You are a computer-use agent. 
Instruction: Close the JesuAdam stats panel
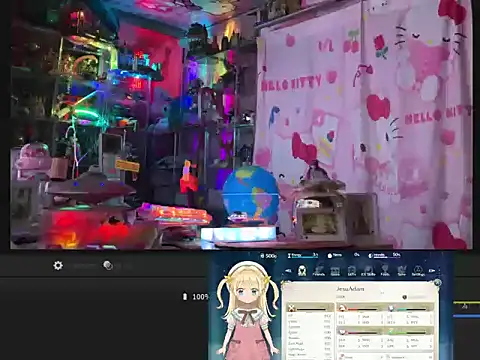[x=437, y=283]
